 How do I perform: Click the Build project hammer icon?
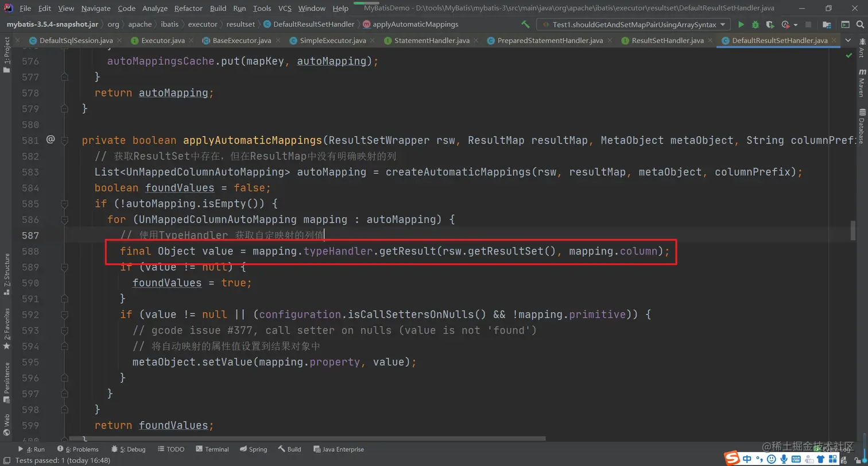(525, 25)
